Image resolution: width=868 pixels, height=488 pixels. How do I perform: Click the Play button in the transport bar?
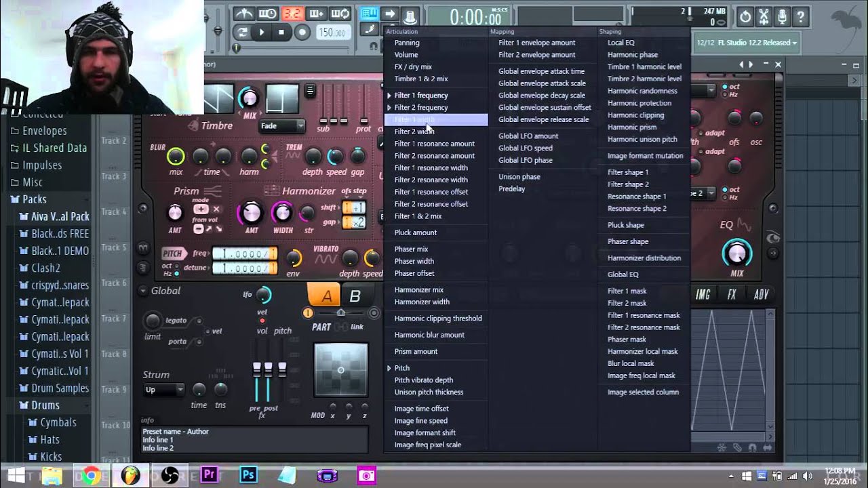point(262,32)
